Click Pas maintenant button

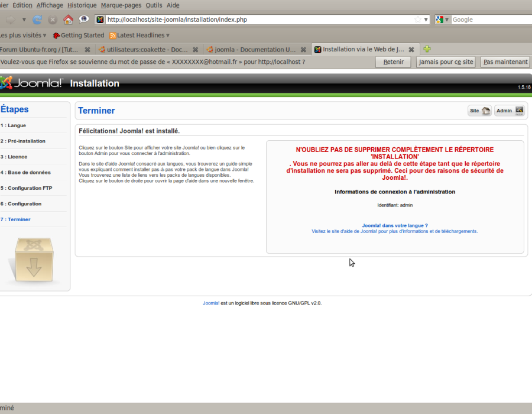[505, 62]
